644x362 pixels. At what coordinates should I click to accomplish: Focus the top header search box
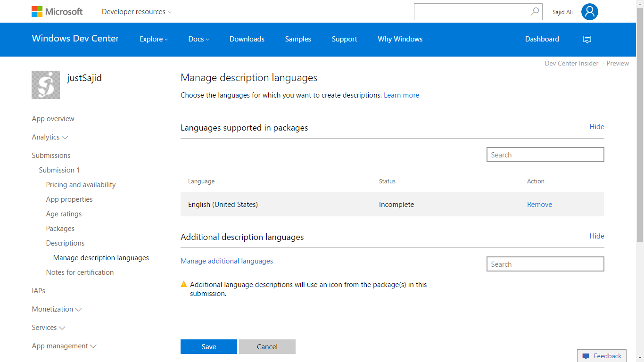(478, 12)
